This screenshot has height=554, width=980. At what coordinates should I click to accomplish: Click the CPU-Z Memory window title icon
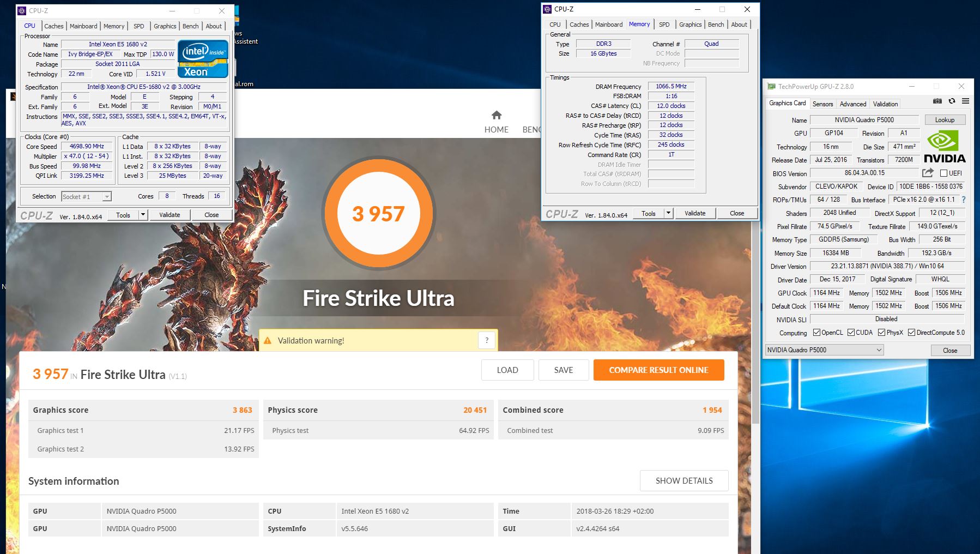tap(547, 9)
